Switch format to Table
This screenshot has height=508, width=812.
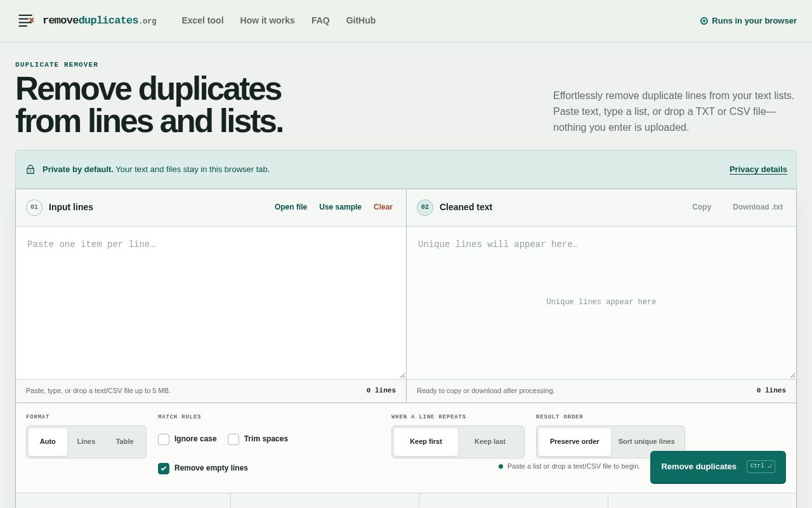125,442
